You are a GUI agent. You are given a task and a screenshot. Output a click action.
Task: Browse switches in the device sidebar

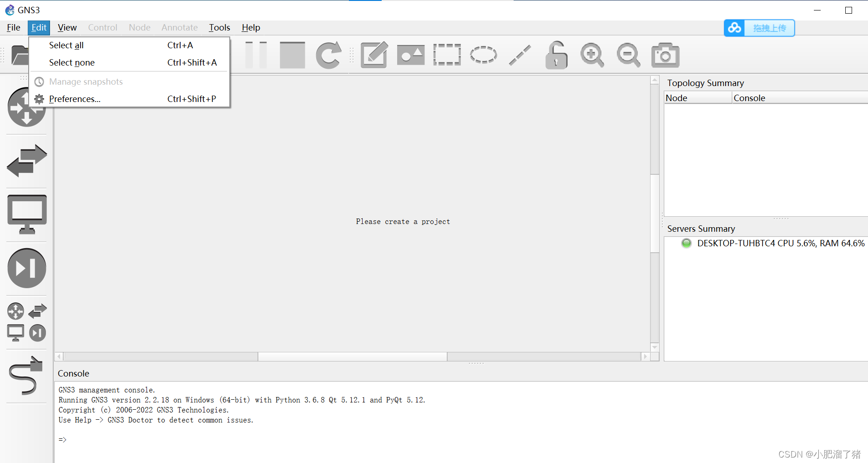[26, 161]
